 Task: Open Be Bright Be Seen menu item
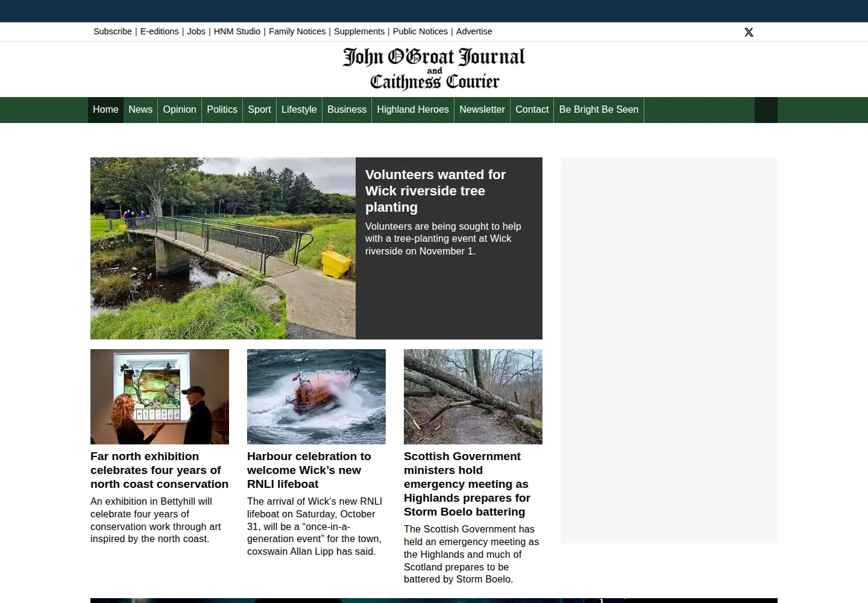coord(599,110)
